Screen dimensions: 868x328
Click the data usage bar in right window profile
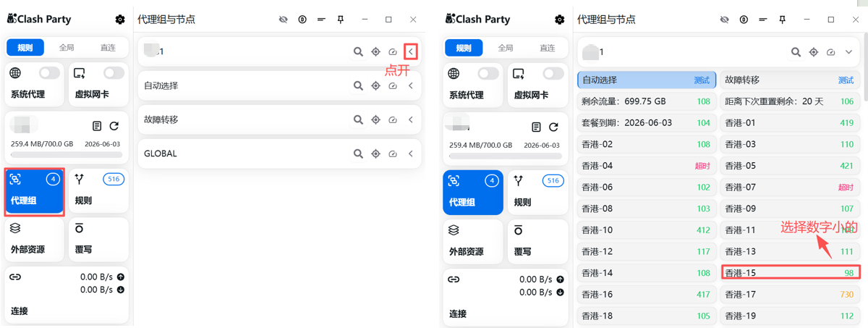(505, 156)
